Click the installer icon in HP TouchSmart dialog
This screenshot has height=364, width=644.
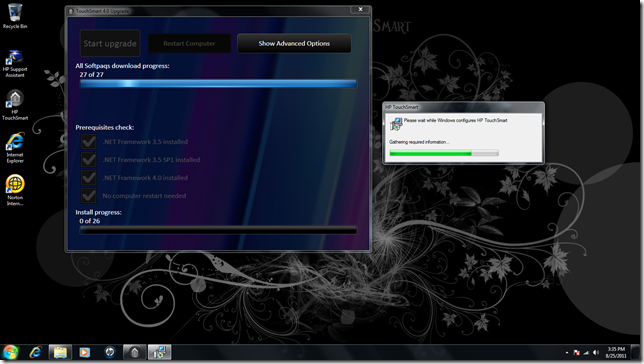396,124
